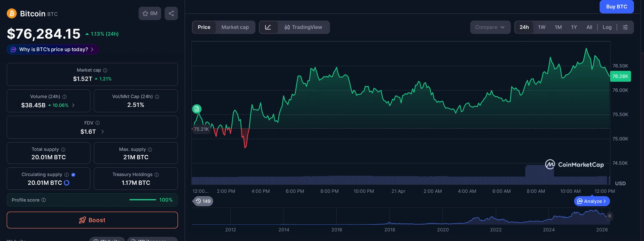Add Bitcoin to watchlist via star button
The height and width of the screenshot is (241, 644).
click(x=150, y=13)
